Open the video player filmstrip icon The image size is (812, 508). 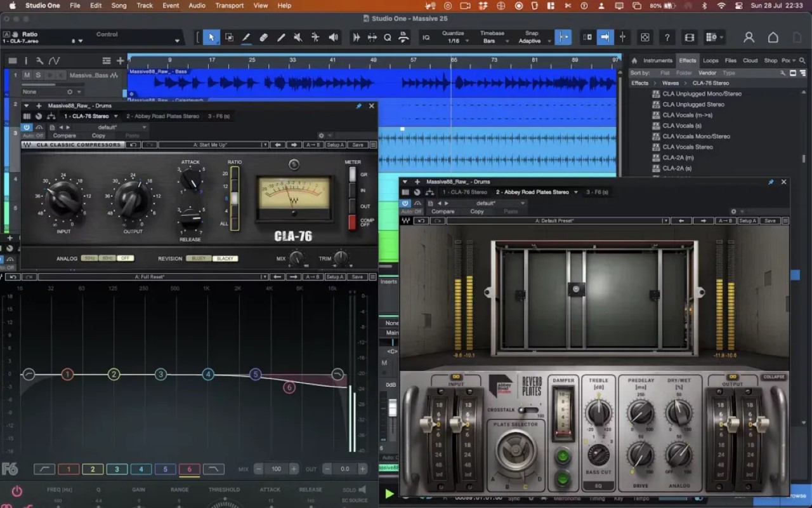[690, 37]
